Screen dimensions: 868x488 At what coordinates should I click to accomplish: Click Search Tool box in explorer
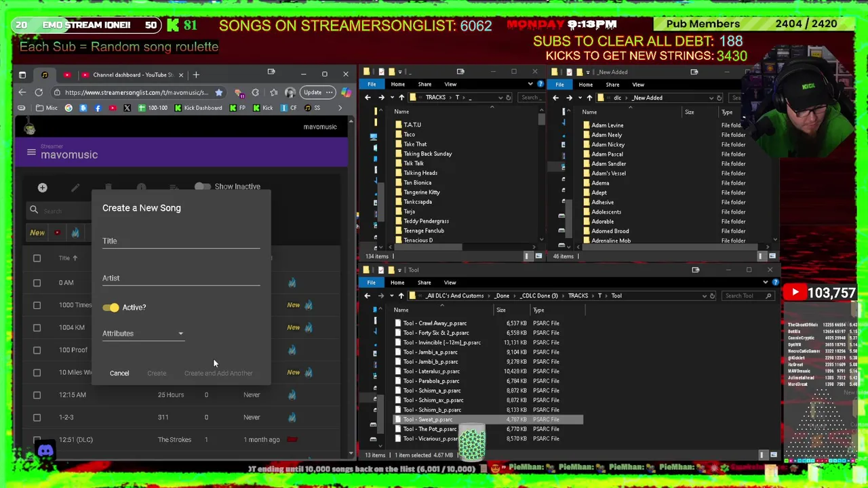click(x=749, y=296)
